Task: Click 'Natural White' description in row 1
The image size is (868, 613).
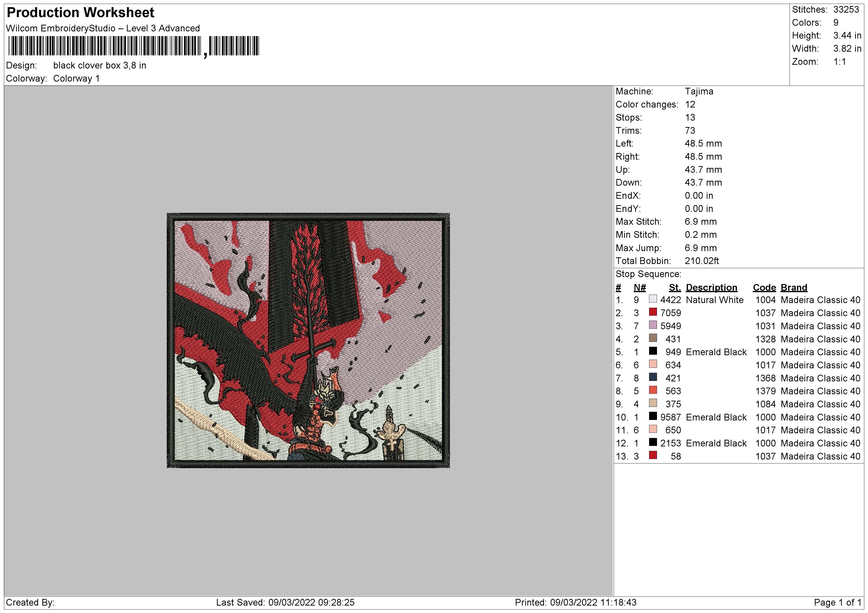Action: pyautogui.click(x=715, y=300)
